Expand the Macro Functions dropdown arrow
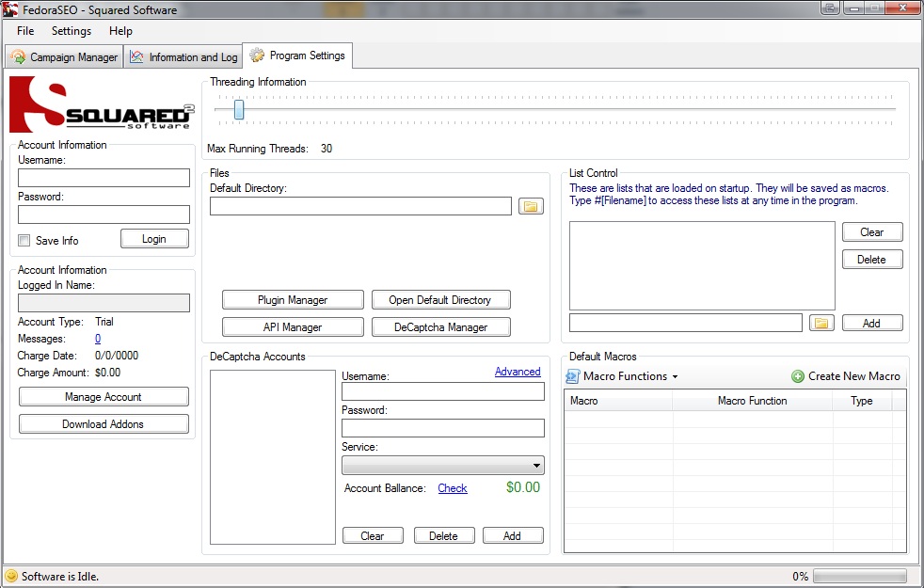Screen dimensions: 924x588 tap(676, 376)
